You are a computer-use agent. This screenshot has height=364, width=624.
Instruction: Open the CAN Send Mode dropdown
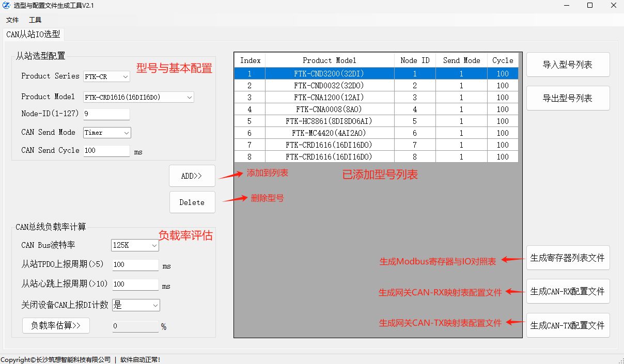pos(107,133)
